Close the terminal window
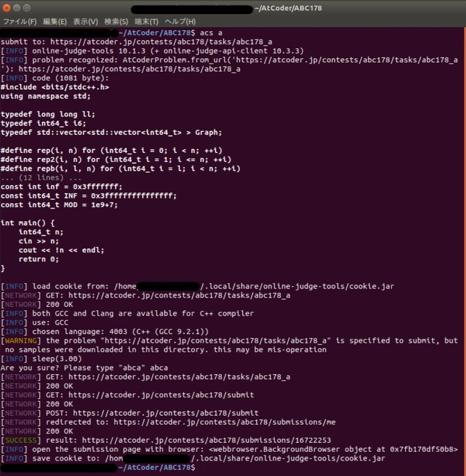Screen dimensions: 466x476 tap(7, 8)
